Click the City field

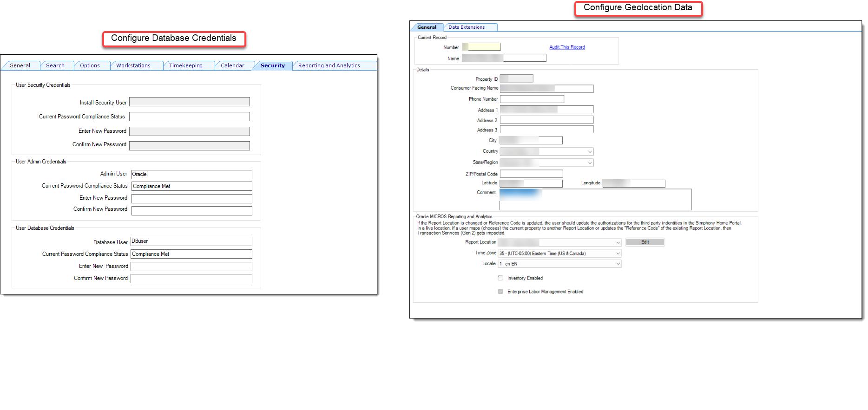531,140
